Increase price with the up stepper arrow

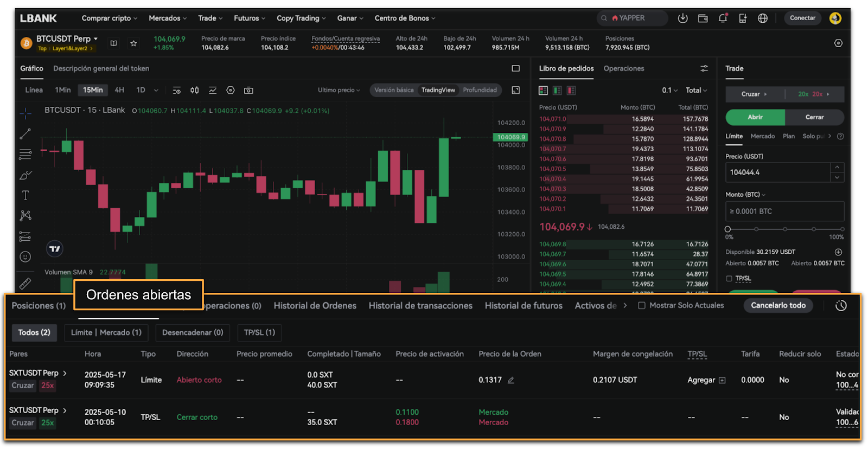pyautogui.click(x=837, y=168)
